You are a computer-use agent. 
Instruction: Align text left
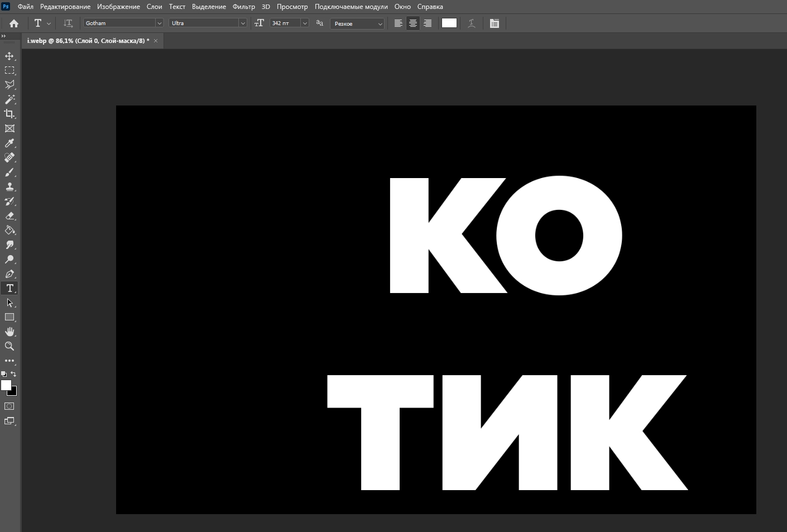pyautogui.click(x=398, y=23)
